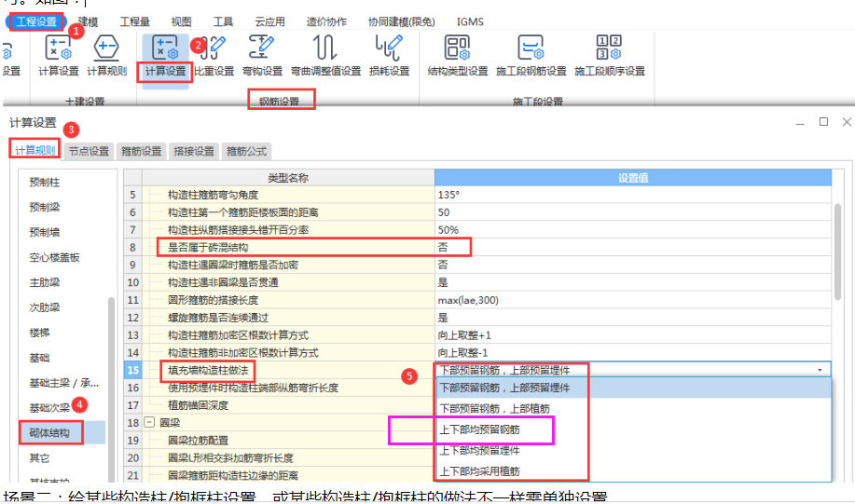Select 空心楼盖板 in component list
The width and height of the screenshot is (855, 504).
click(x=54, y=257)
